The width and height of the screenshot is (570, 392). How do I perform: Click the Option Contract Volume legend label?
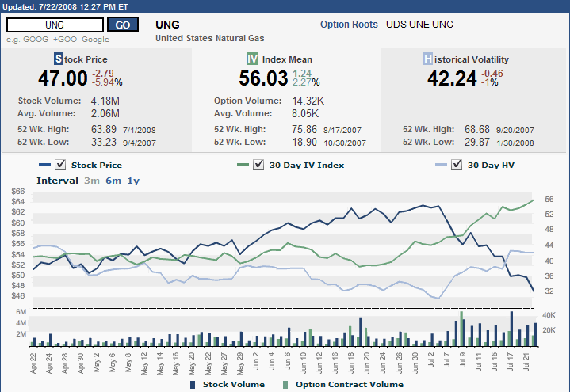(350, 384)
